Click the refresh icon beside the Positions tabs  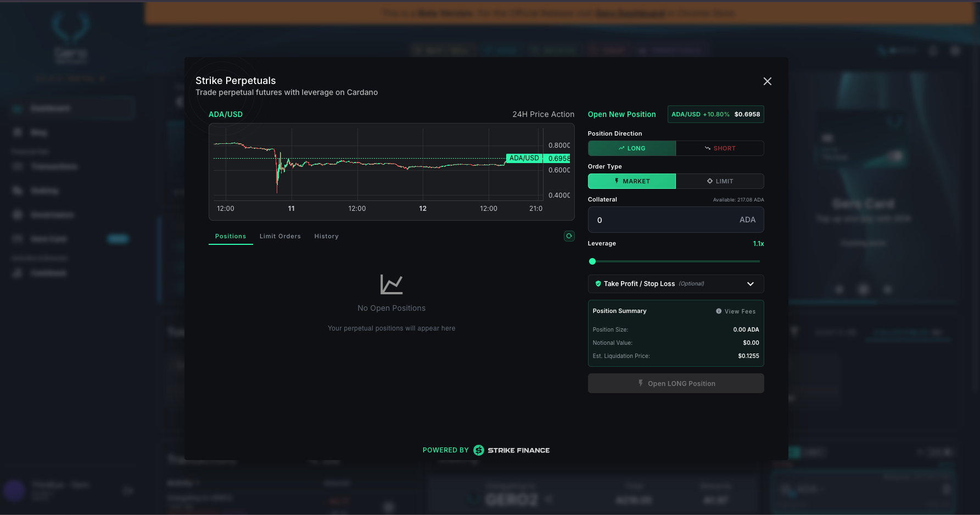(569, 236)
